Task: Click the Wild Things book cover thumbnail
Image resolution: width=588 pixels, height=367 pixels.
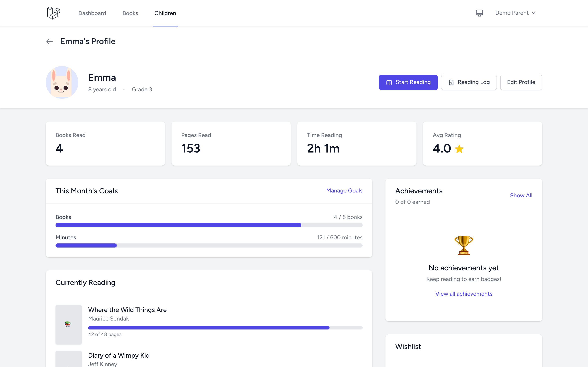Action: (x=69, y=324)
